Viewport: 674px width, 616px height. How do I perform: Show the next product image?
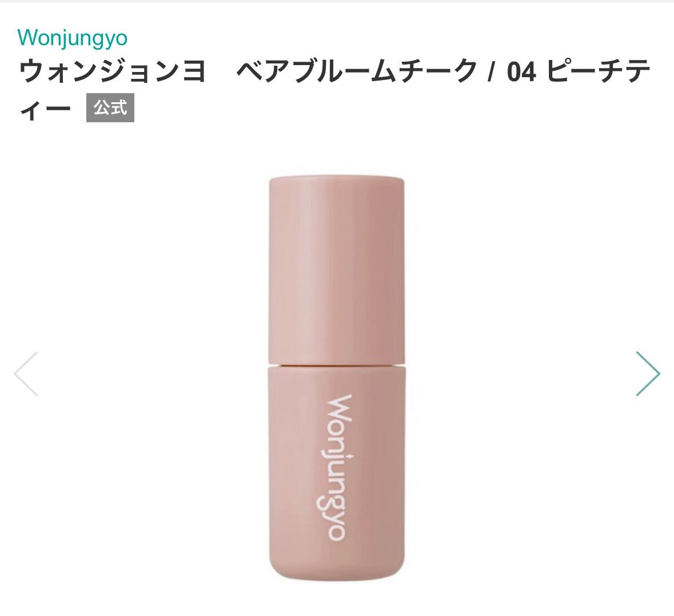tap(648, 373)
